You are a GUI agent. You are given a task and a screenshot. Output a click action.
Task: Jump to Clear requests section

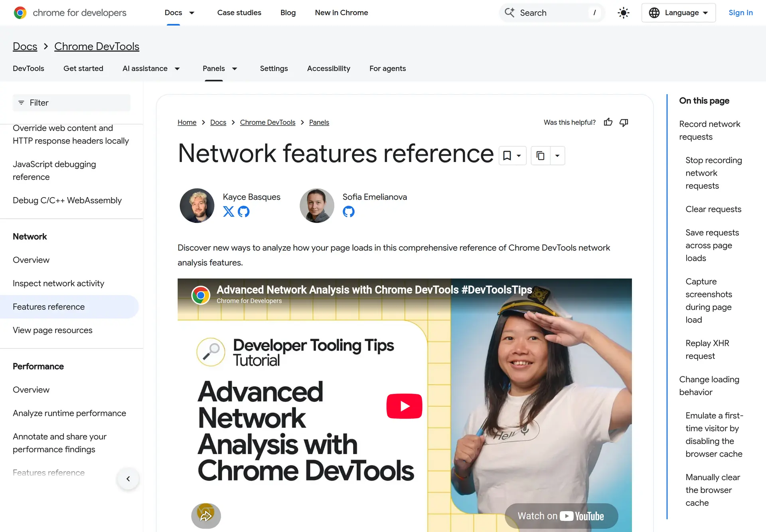(x=713, y=210)
